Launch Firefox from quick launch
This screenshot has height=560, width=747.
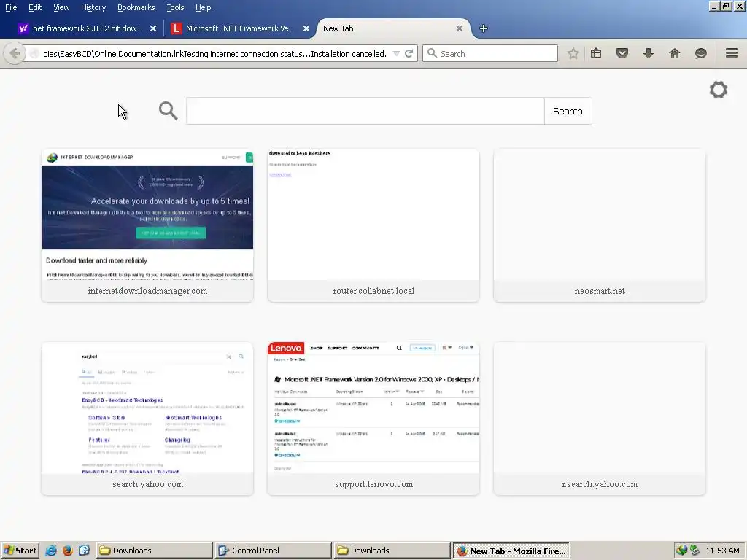68,551
